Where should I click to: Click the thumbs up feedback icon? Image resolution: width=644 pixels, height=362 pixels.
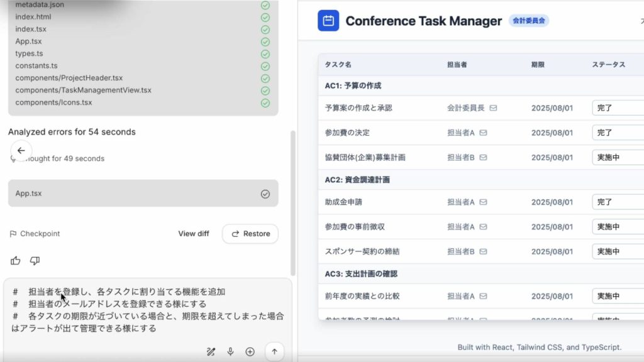coord(16,261)
